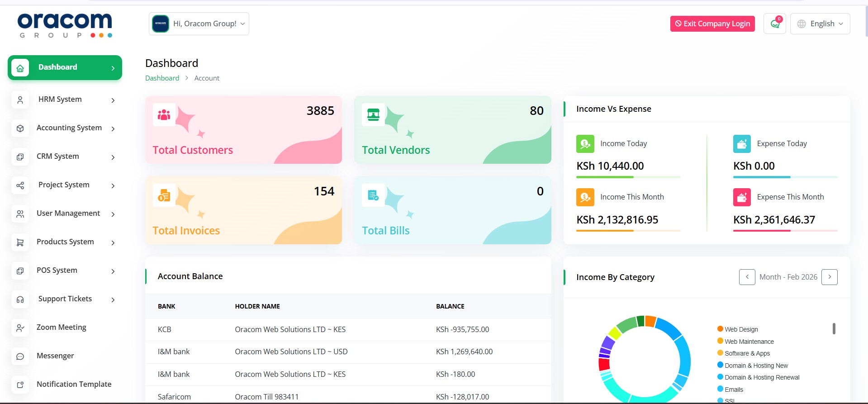This screenshot has height=404, width=868.
Task: Click the Messenger chat bubble icon
Action: pos(20,356)
